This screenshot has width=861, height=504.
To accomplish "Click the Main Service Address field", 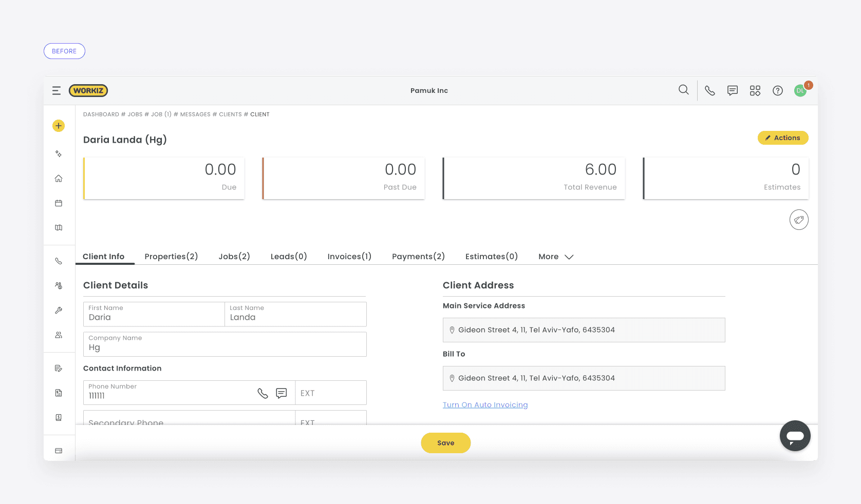I will pyautogui.click(x=584, y=330).
